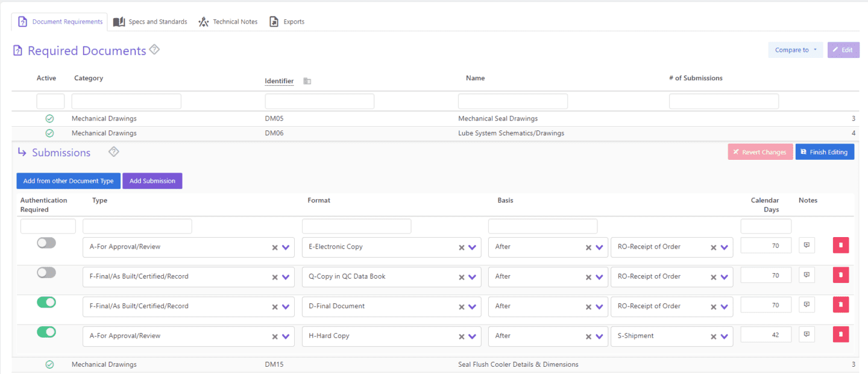This screenshot has height=374, width=868.
Task: Open notes for the Q-Copy in QC Data Book row
Action: (x=807, y=274)
